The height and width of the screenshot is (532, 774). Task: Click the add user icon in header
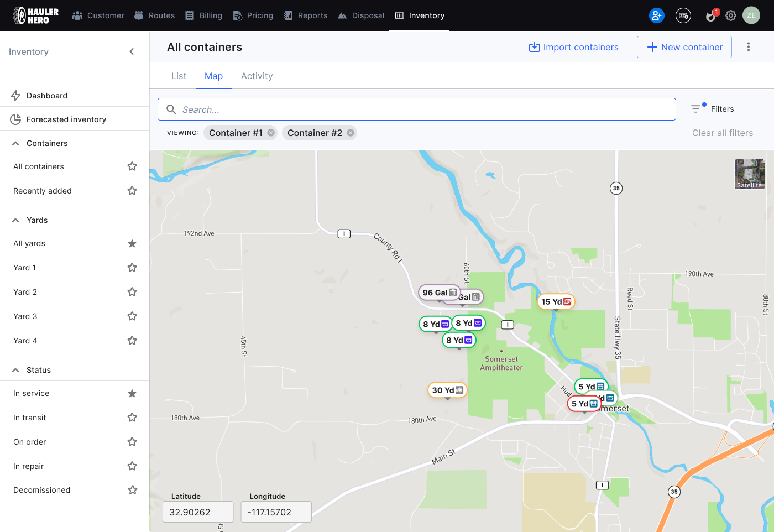click(656, 15)
